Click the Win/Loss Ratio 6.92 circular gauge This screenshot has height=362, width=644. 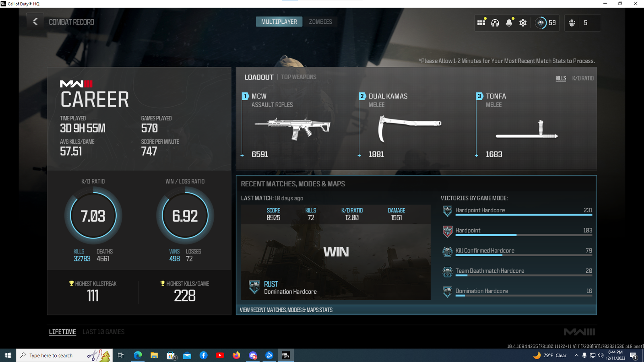[x=185, y=216]
